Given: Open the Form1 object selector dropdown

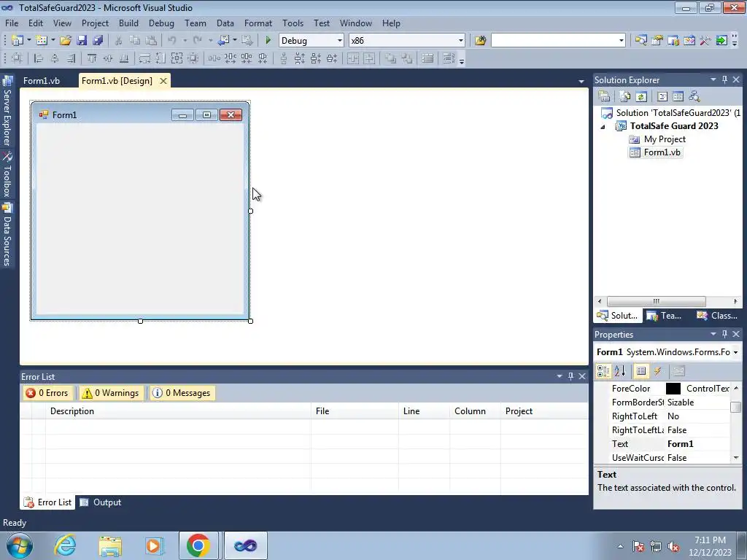Looking at the screenshot, I should (735, 352).
